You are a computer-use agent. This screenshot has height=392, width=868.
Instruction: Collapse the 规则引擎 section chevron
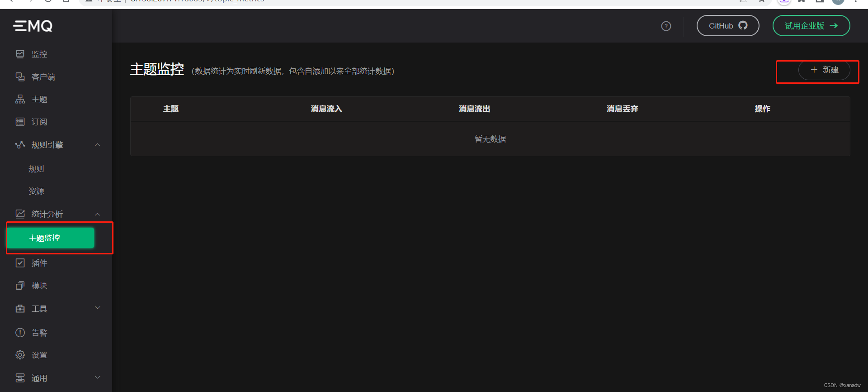98,145
